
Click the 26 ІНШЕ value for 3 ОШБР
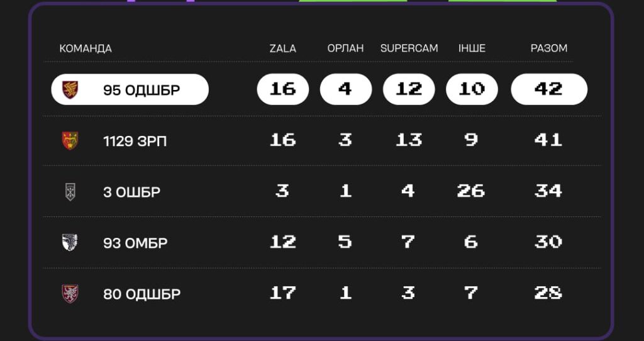point(471,191)
